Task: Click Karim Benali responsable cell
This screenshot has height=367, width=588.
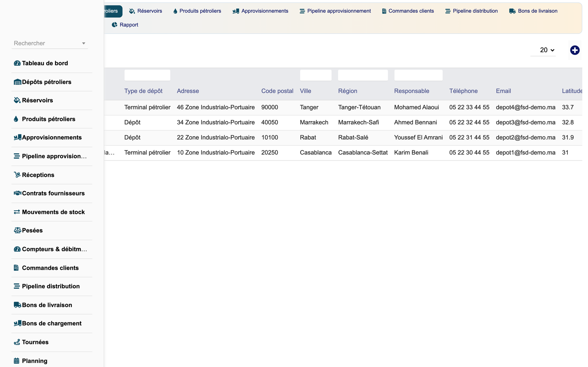Action: (411, 153)
